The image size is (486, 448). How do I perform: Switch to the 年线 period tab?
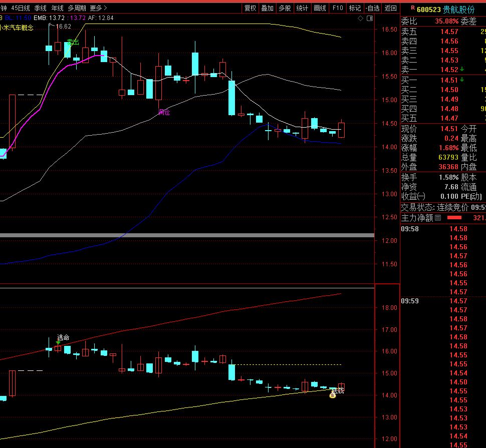(57, 8)
